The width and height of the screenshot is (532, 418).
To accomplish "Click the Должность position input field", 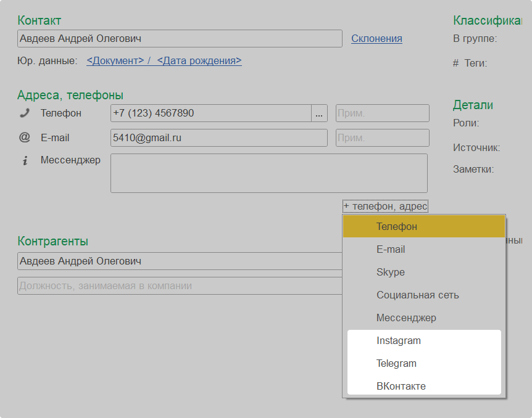I will 179,286.
